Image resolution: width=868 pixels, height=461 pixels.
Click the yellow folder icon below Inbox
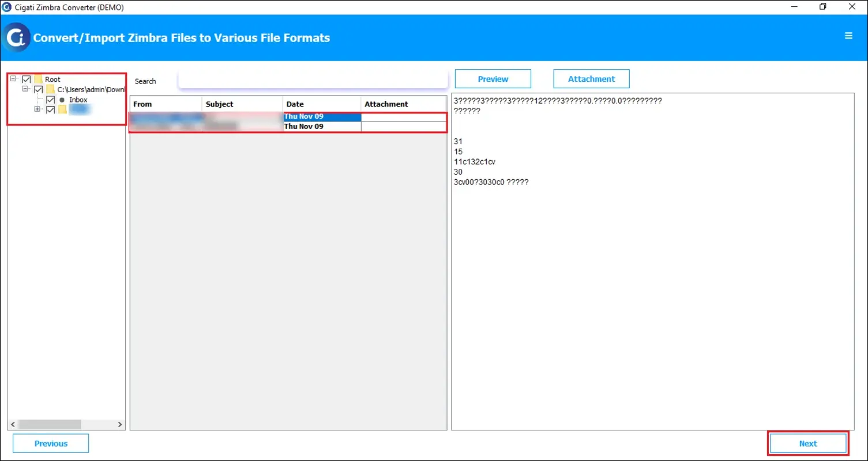pos(63,109)
